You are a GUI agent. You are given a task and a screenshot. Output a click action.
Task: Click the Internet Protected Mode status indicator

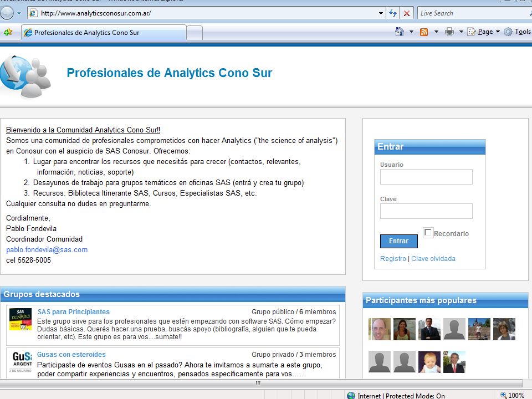[x=396, y=396]
